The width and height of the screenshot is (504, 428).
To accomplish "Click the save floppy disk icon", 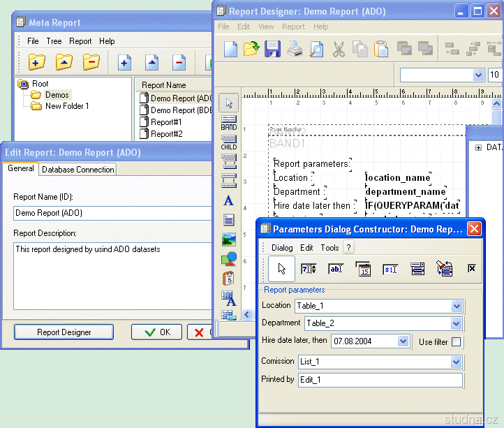I will click(272, 49).
